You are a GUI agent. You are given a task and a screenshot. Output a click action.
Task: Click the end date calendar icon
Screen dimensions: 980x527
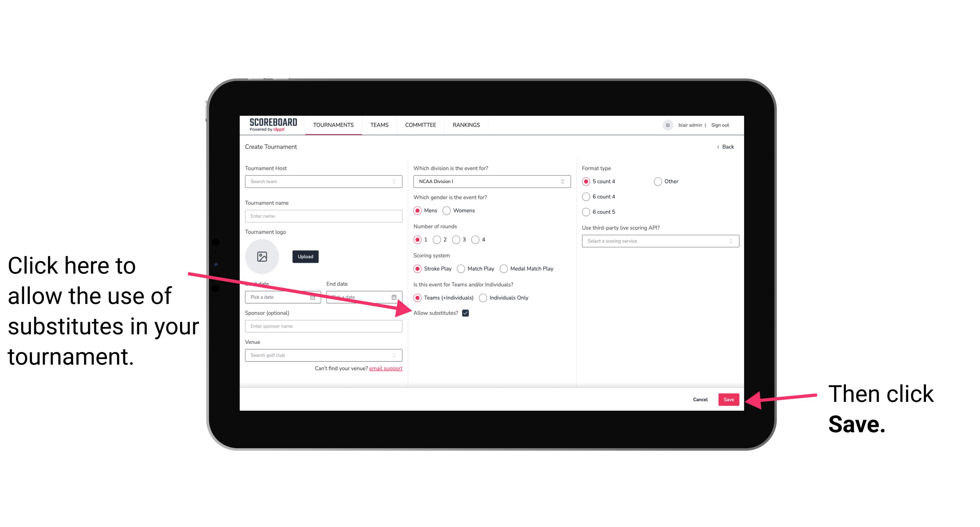coord(396,296)
